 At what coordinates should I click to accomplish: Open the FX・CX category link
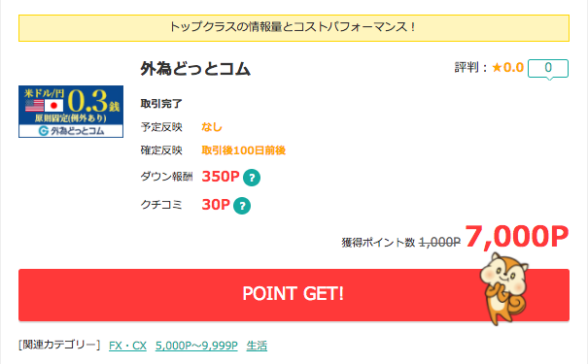coord(127,346)
